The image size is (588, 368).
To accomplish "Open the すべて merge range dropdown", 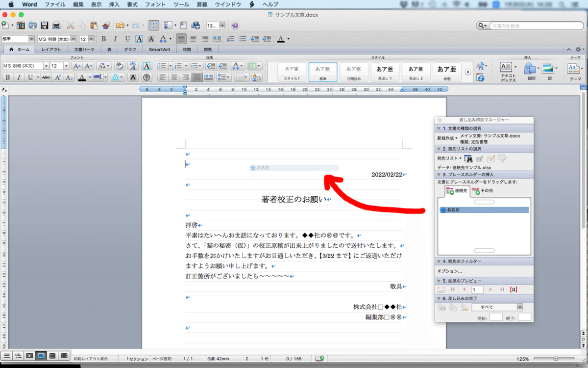I will (498, 307).
